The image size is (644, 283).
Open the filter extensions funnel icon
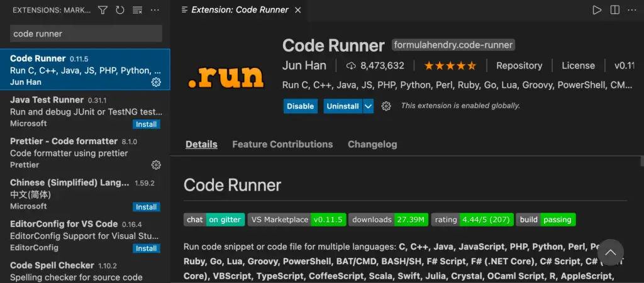pyautogui.click(x=103, y=10)
